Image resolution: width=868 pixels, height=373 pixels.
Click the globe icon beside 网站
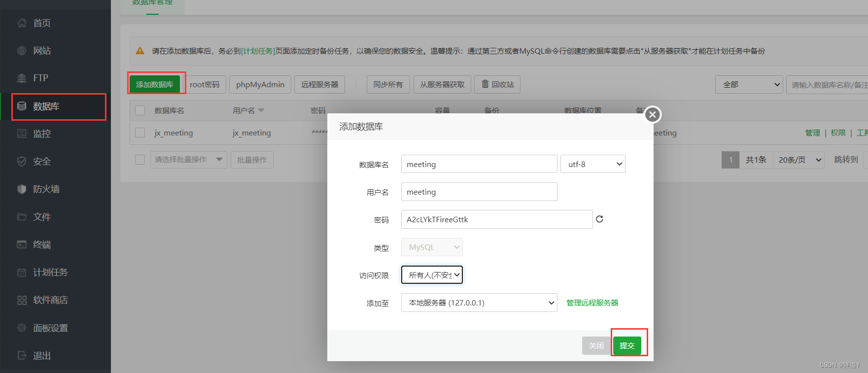pos(22,50)
